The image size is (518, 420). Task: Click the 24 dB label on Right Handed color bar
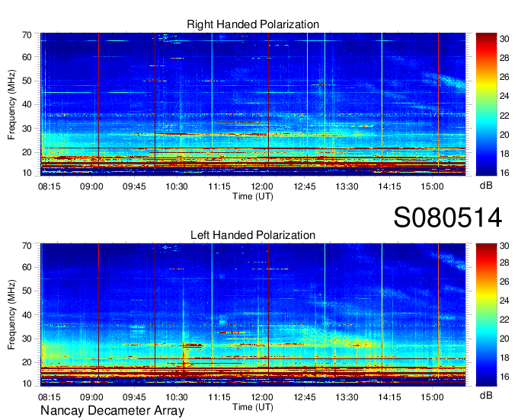coord(504,96)
